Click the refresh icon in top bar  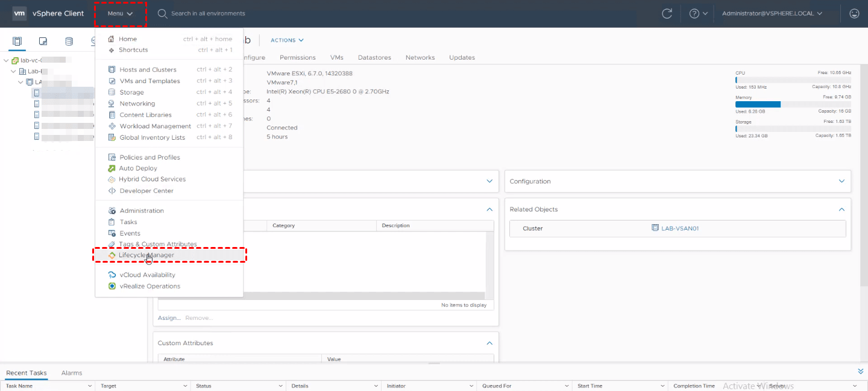coord(667,13)
